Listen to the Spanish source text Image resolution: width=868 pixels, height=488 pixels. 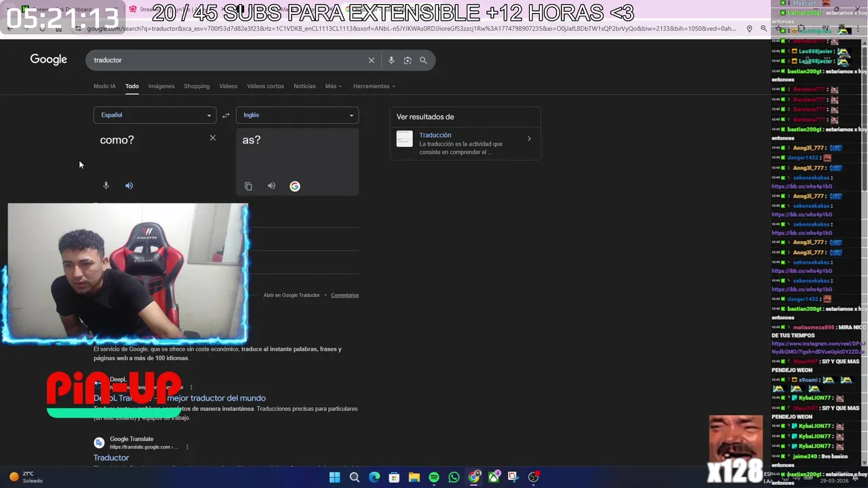(x=129, y=186)
